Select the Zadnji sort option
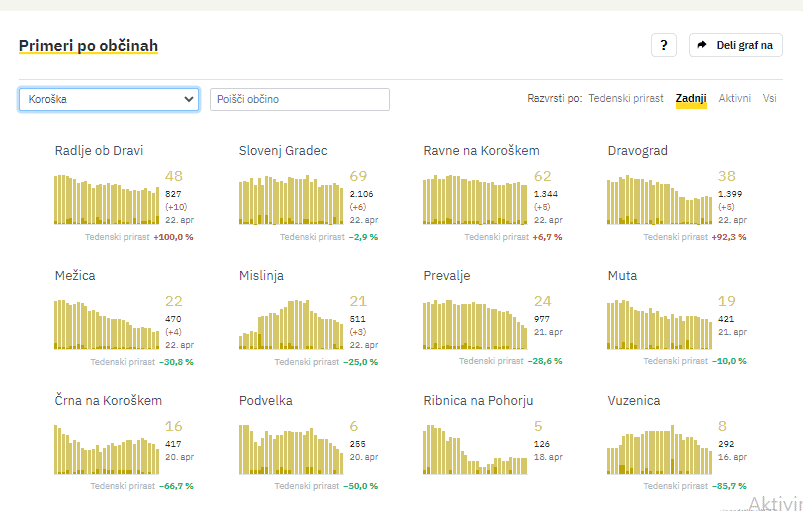 point(691,98)
